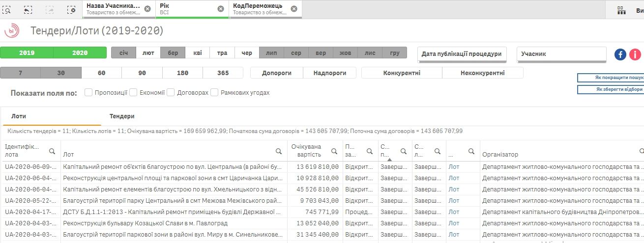Choose the 90 days period
This screenshot has height=243, width=644.
click(142, 73)
